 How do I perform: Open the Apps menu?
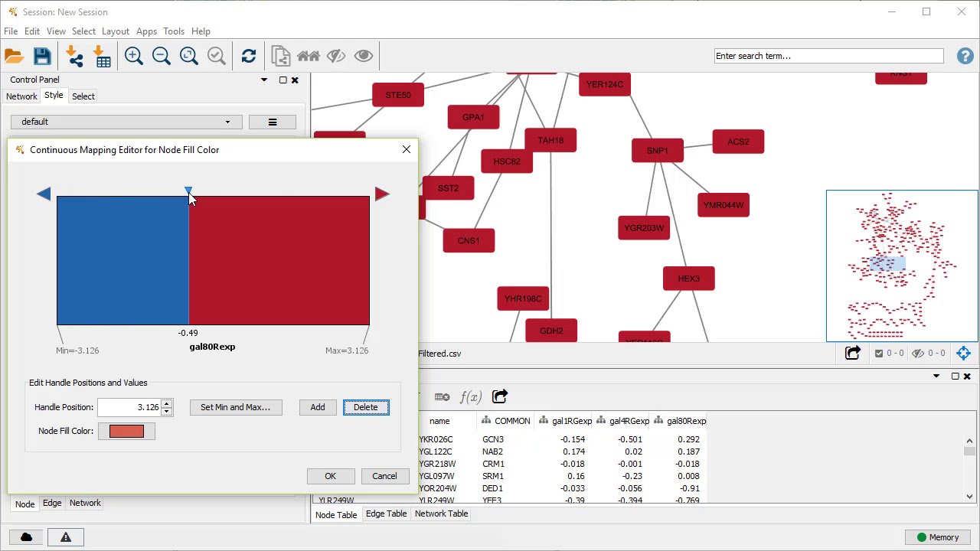(146, 31)
